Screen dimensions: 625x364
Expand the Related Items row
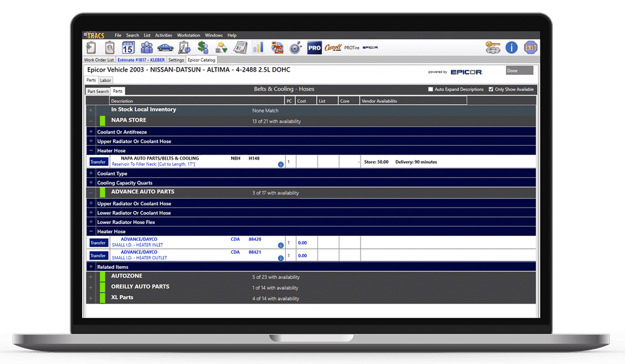(x=91, y=267)
